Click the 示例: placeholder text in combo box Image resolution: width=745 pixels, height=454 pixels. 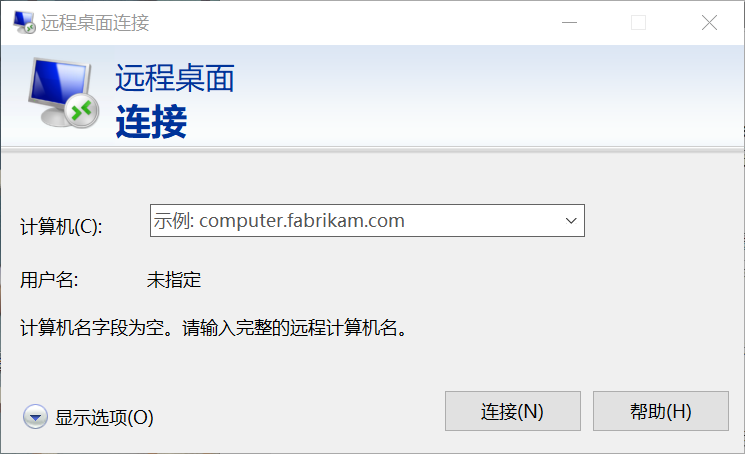click(173, 220)
